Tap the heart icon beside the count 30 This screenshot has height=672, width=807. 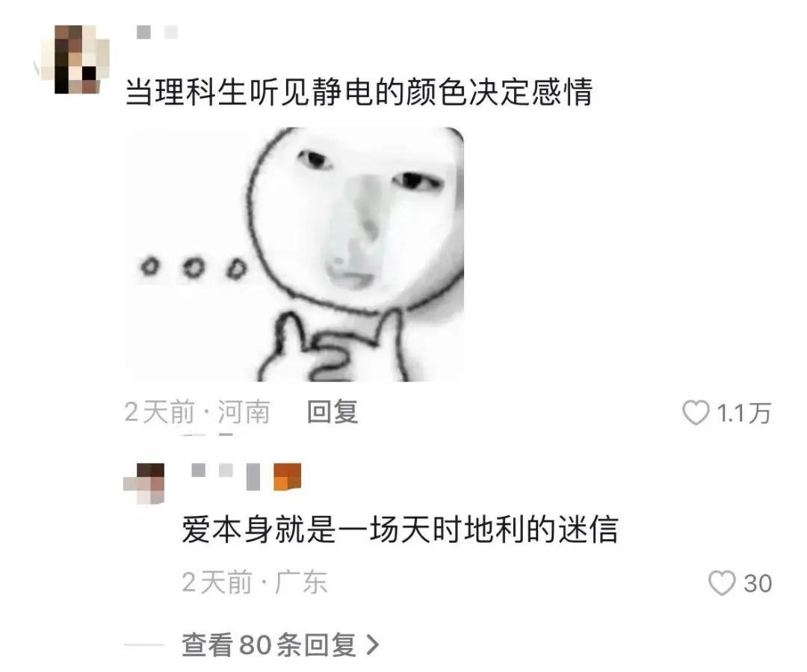[722, 584]
